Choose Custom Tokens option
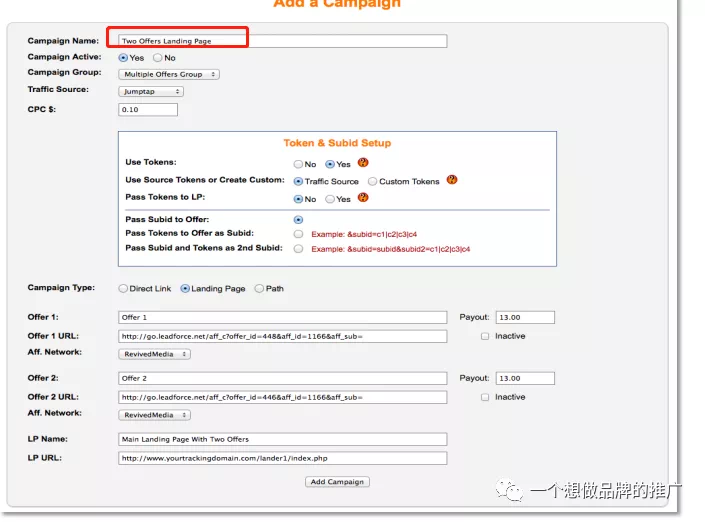 pyautogui.click(x=372, y=182)
